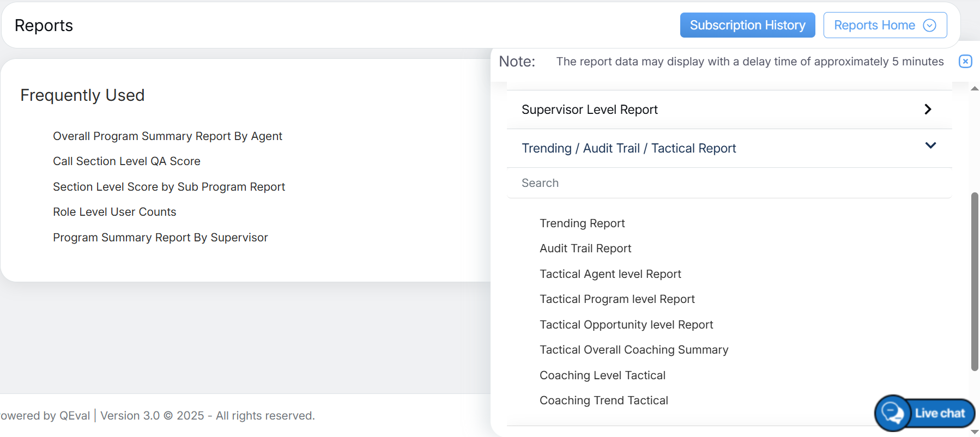Open the Audit Trail Report
This screenshot has width=980, height=437.
click(x=585, y=248)
